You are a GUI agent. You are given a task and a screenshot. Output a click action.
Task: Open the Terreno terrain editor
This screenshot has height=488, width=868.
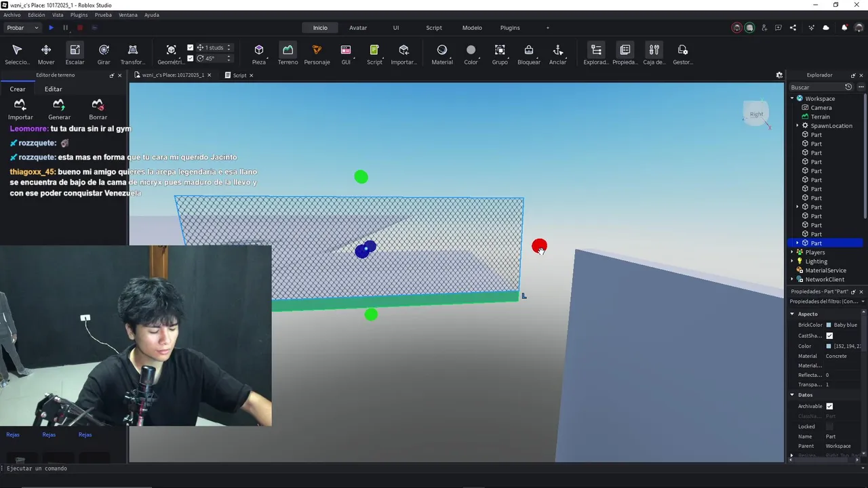(288, 54)
